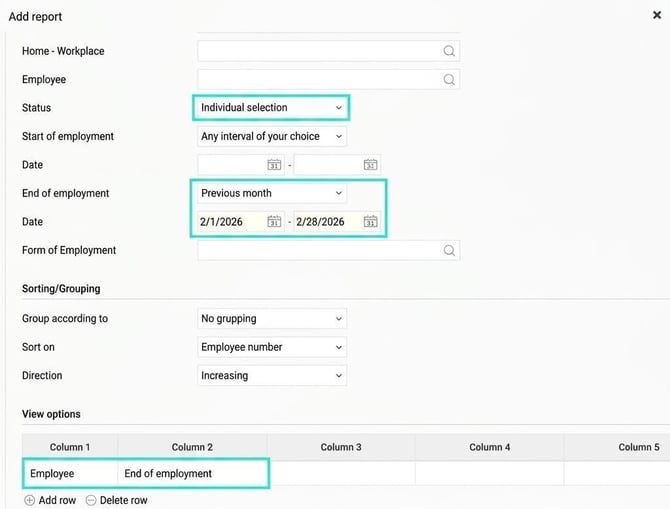Click search icon in Employee field

tap(449, 79)
